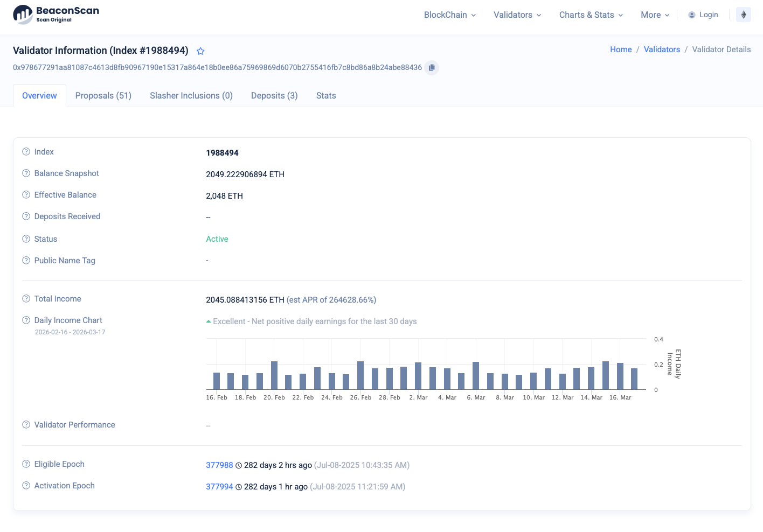763x532 pixels.
Task: Show help for Deposits Received
Action: pyautogui.click(x=26, y=216)
